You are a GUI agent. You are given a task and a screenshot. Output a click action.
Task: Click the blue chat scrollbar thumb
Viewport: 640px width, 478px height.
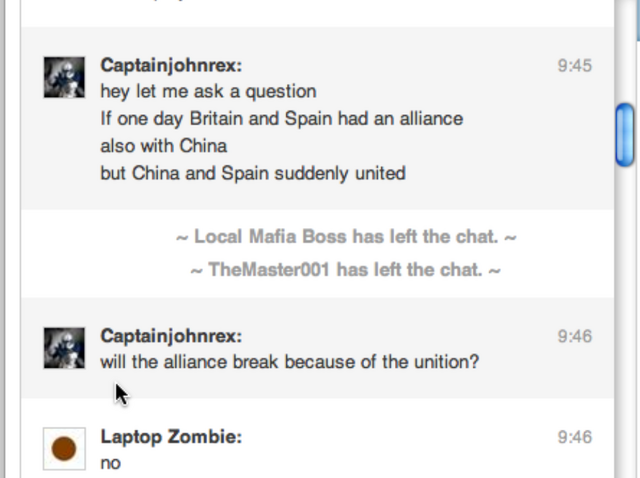pos(625,135)
